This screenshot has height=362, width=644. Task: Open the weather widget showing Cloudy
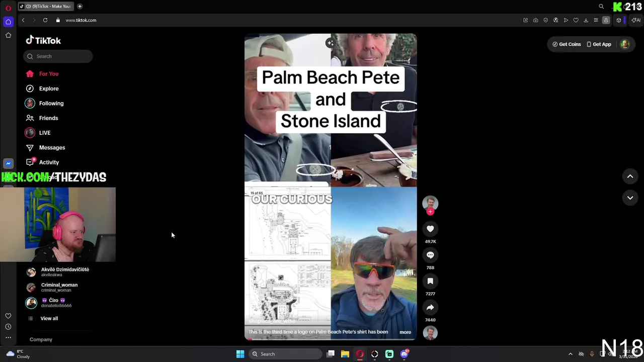click(17, 354)
